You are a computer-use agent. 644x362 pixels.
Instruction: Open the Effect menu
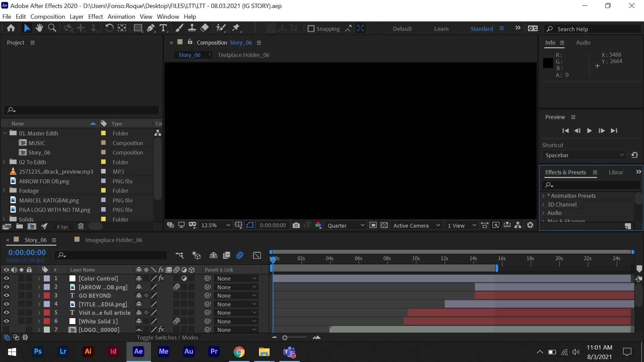[x=95, y=17]
